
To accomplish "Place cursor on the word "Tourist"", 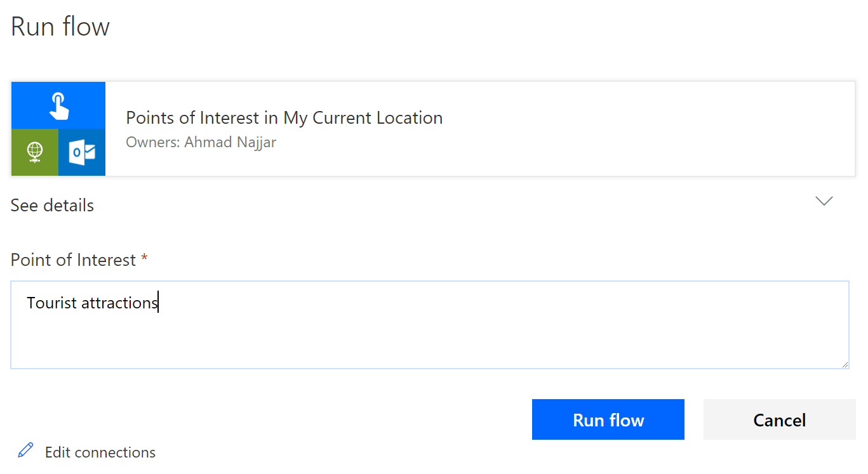I will click(x=52, y=303).
